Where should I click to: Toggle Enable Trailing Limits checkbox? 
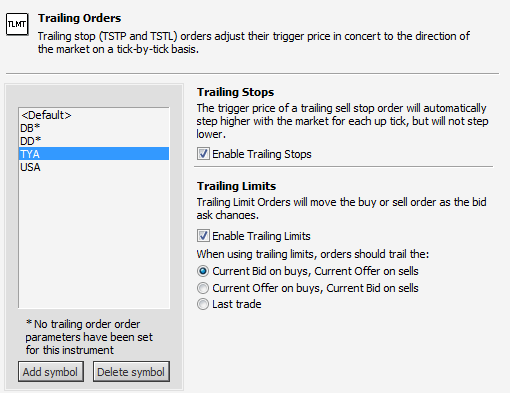[203, 236]
